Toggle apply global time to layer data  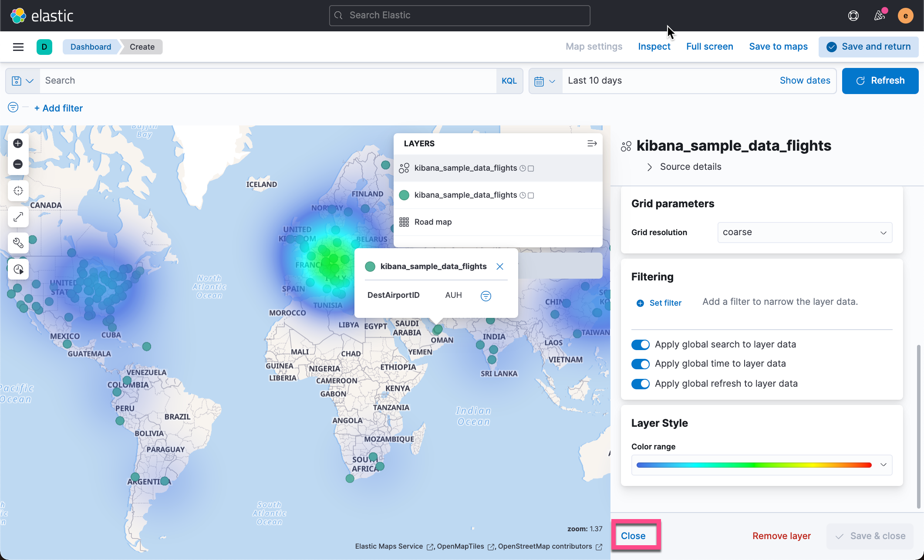640,364
